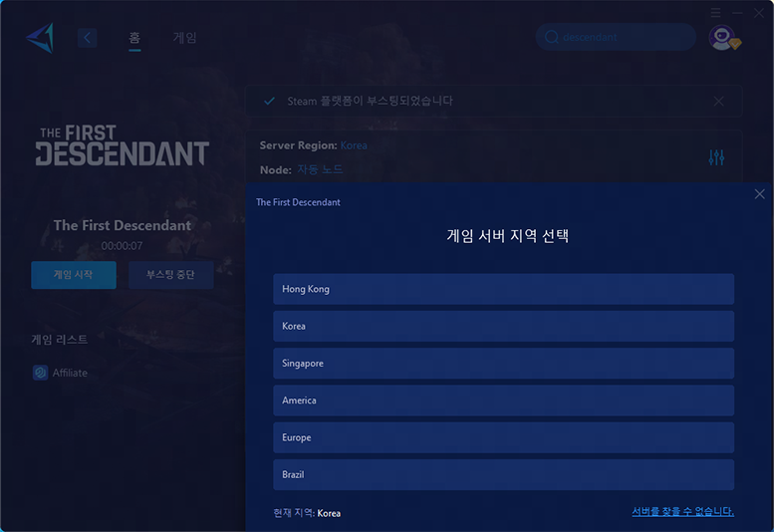The width and height of the screenshot is (774, 532).
Task: Click the 게임 서버 지역 선택 heading
Action: 507,236
